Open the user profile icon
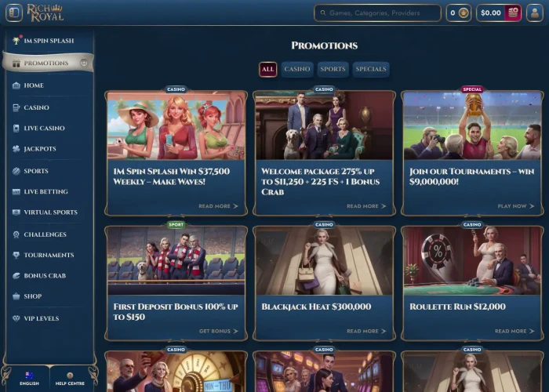Image resolution: width=549 pixels, height=392 pixels. click(x=536, y=13)
